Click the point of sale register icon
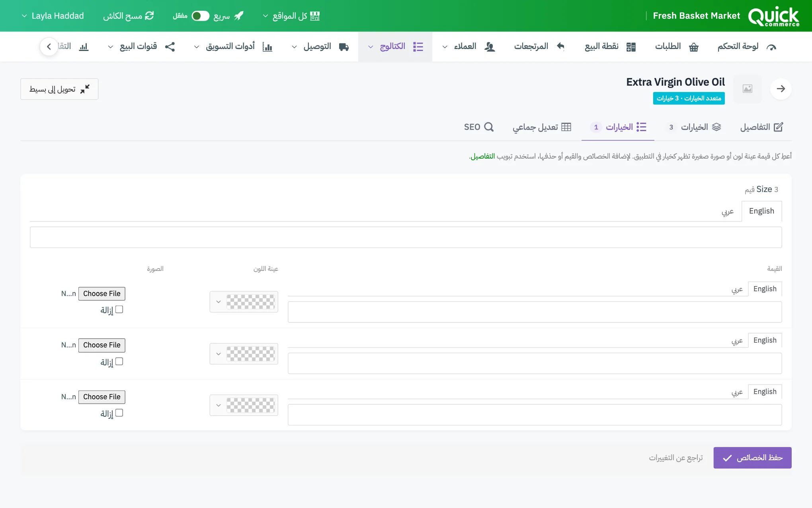The width and height of the screenshot is (812, 508). (631, 47)
